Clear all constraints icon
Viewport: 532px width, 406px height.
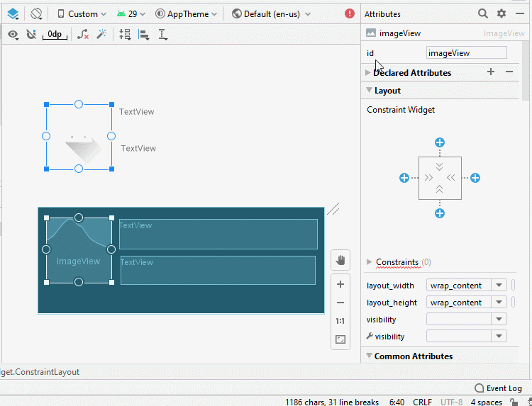(83, 34)
